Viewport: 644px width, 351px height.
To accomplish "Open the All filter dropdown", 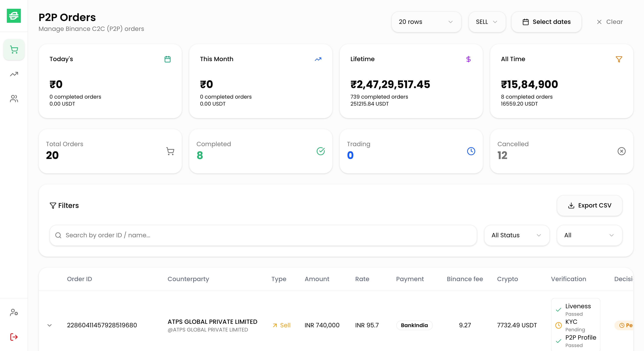I will pos(589,235).
